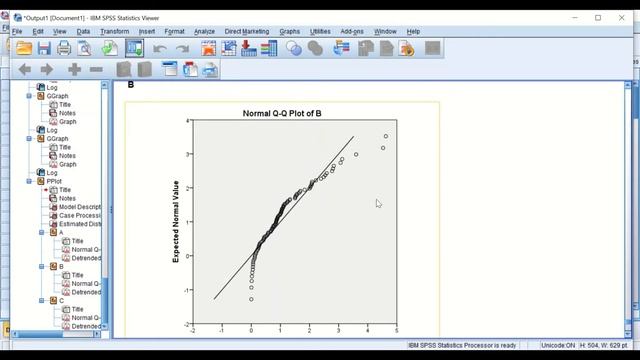
Task: Click the Insert title icon
Action: coord(190,69)
